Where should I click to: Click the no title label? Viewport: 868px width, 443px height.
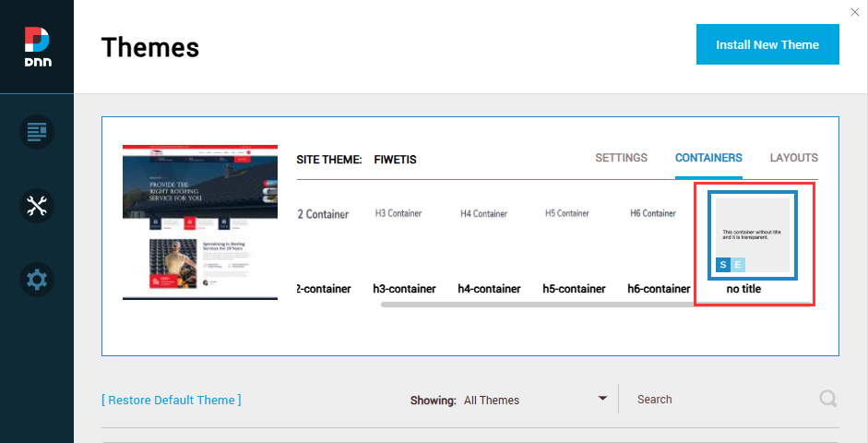[x=743, y=289]
